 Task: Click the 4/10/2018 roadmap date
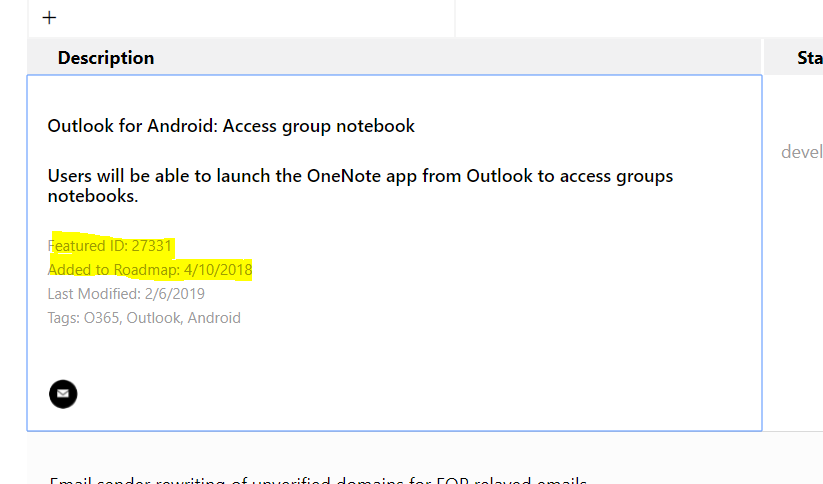(x=218, y=270)
